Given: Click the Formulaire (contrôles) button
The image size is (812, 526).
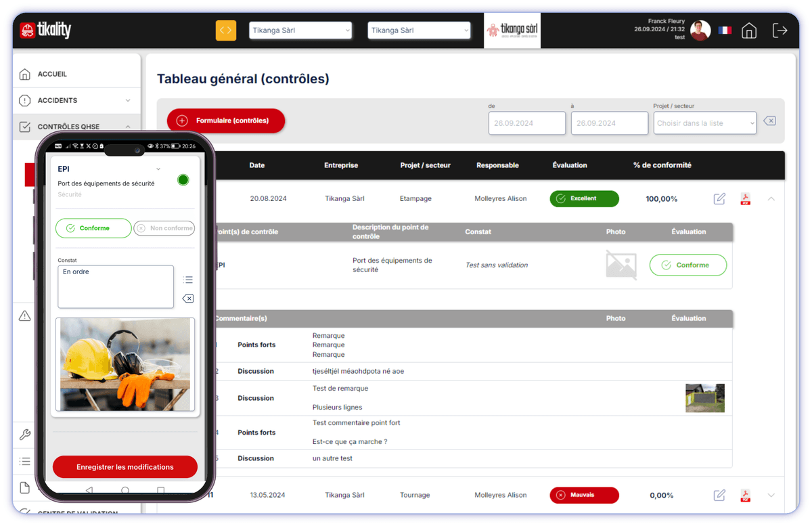Looking at the screenshot, I should [x=226, y=120].
